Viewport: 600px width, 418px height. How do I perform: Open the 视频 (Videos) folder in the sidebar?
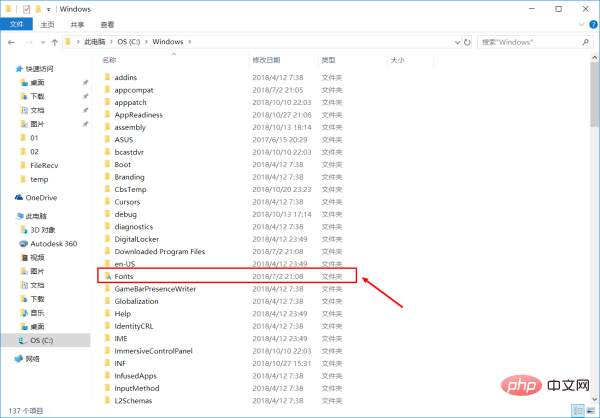(x=36, y=256)
